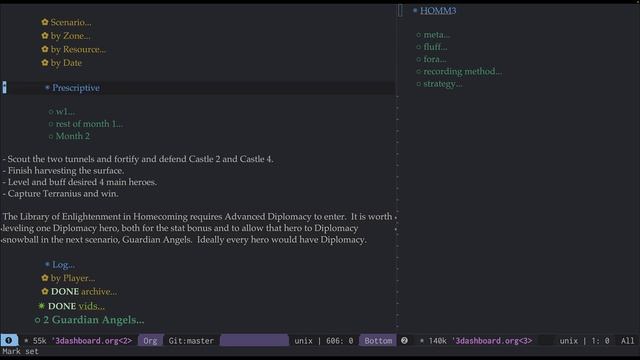Expand the by Player... heading
The height and width of the screenshot is (360, 640).
pyautogui.click(x=73, y=278)
